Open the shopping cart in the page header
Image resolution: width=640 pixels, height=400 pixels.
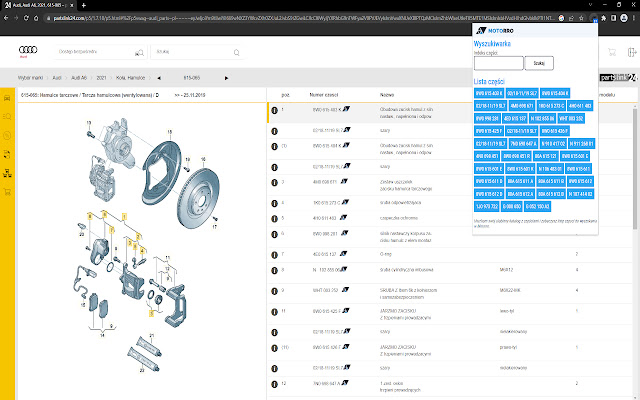611,52
